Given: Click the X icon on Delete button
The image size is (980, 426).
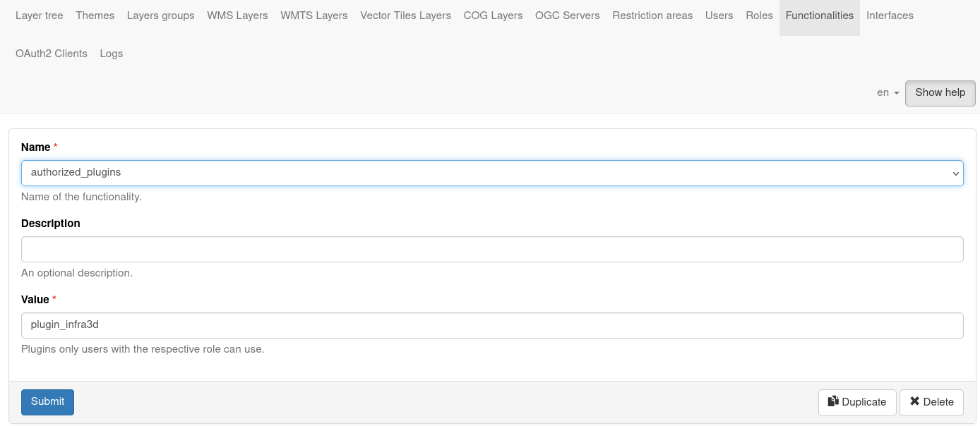Looking at the screenshot, I should pyautogui.click(x=915, y=401).
